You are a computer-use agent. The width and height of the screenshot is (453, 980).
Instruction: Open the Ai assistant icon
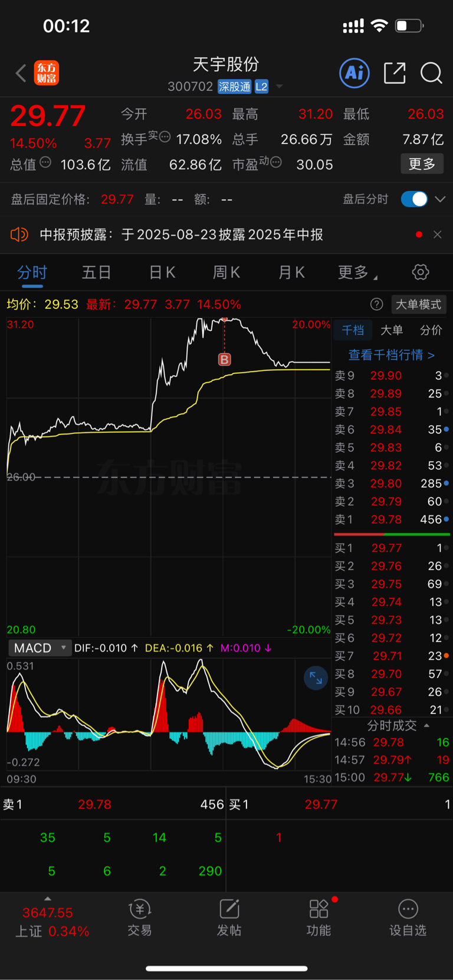tap(354, 73)
